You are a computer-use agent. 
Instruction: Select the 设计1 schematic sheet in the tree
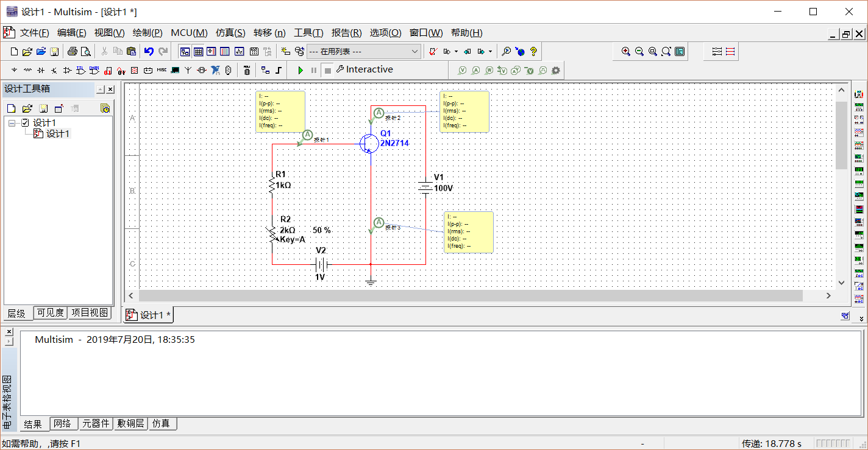pos(58,134)
